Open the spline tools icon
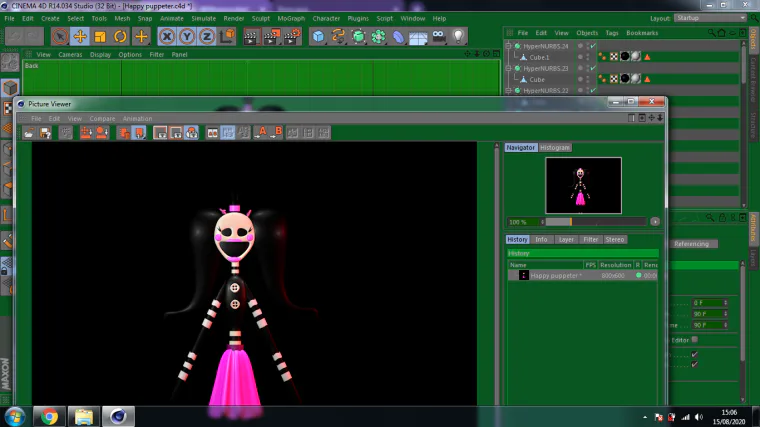This screenshot has height=427, width=760. tap(338, 36)
